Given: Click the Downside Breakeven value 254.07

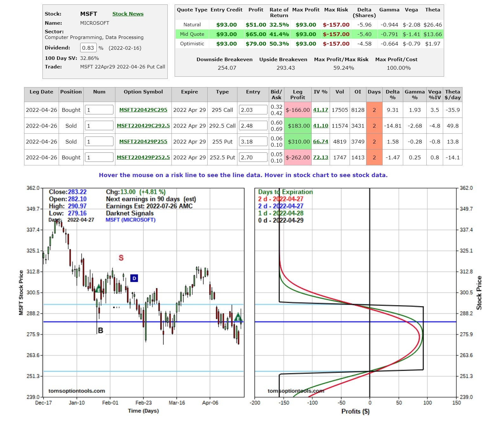Looking at the screenshot, I should click(227, 68).
